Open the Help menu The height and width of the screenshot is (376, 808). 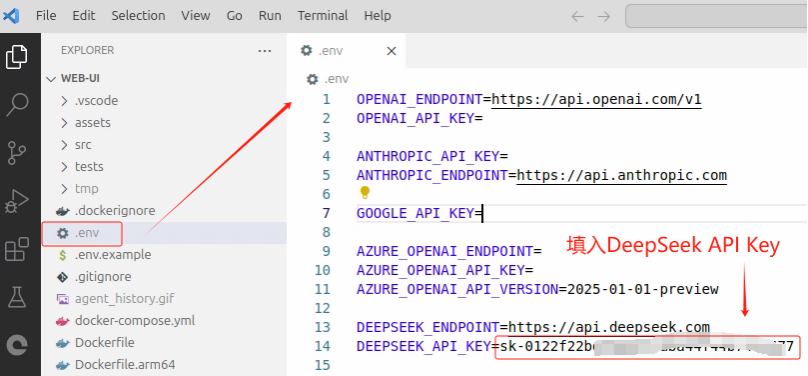tap(377, 16)
